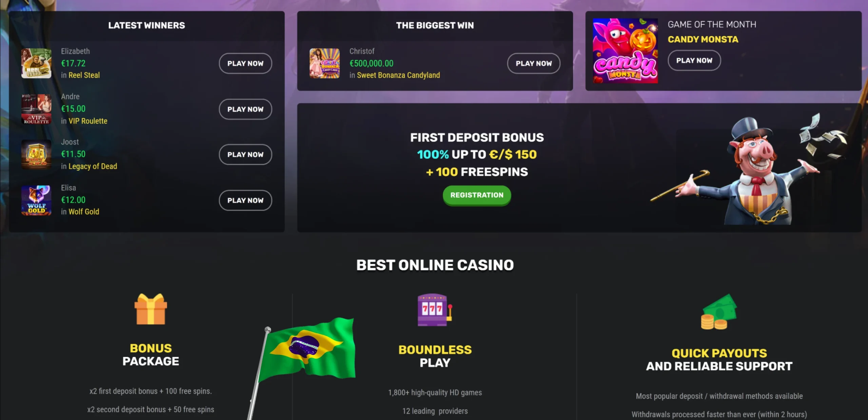Play Now under Candy Monsta title

[694, 60]
